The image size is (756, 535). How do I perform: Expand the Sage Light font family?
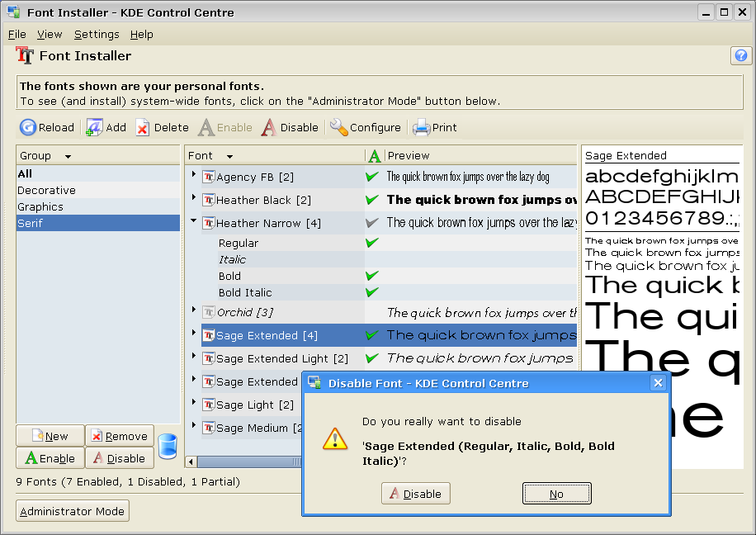coord(194,402)
